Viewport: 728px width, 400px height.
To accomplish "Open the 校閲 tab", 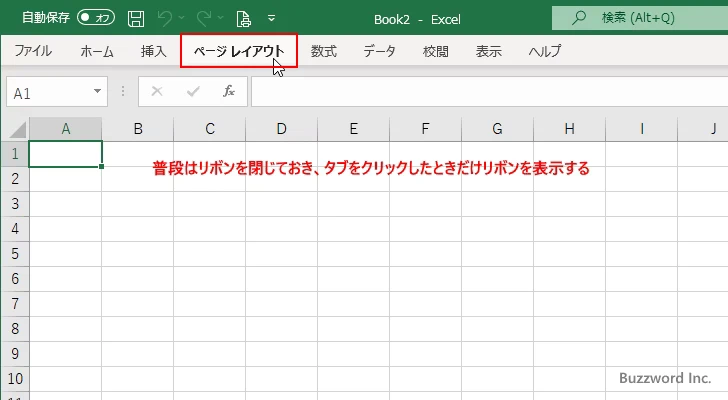I will tap(436, 51).
